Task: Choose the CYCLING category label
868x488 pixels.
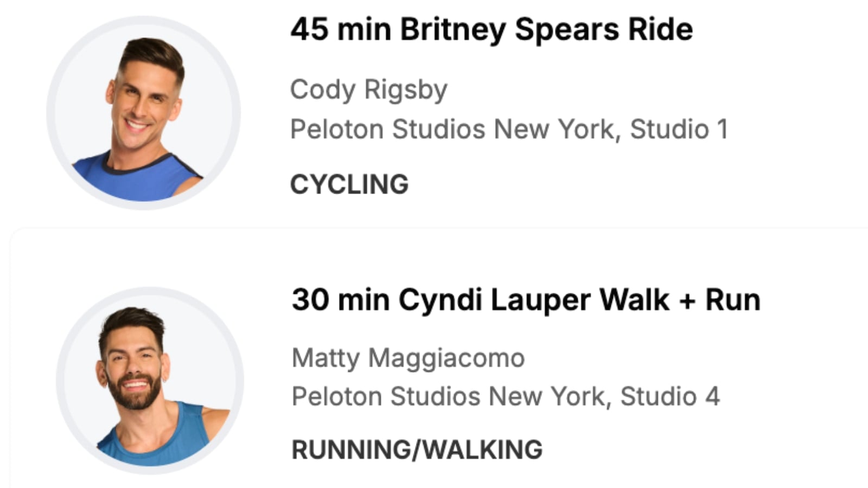Action: 349,184
